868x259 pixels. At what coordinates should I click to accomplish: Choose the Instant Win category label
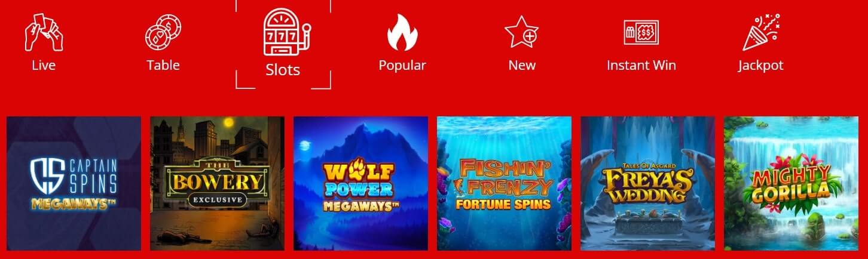click(641, 65)
